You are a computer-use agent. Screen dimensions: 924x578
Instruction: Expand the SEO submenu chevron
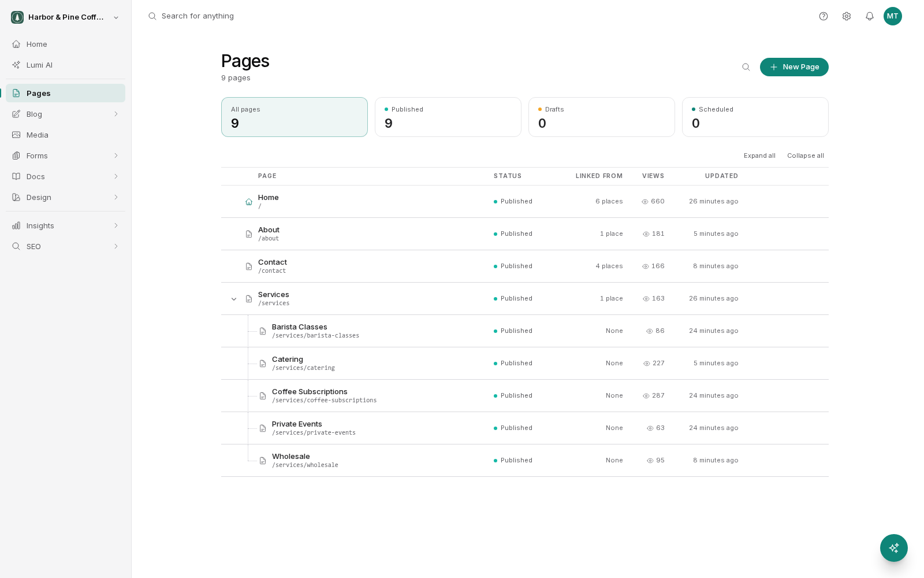pos(116,246)
